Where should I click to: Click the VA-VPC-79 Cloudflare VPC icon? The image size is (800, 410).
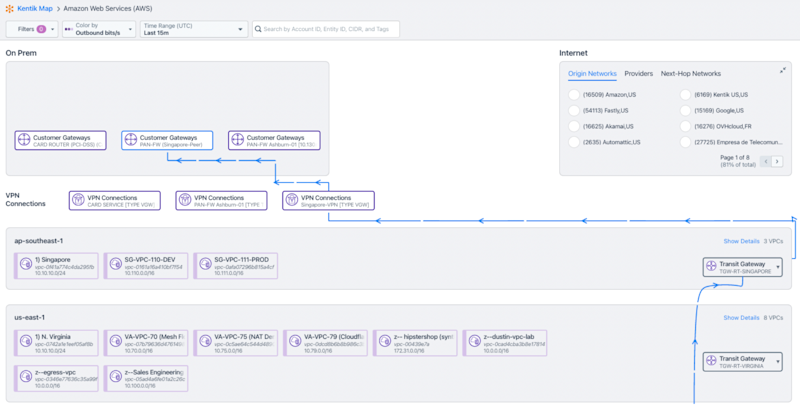pos(295,341)
